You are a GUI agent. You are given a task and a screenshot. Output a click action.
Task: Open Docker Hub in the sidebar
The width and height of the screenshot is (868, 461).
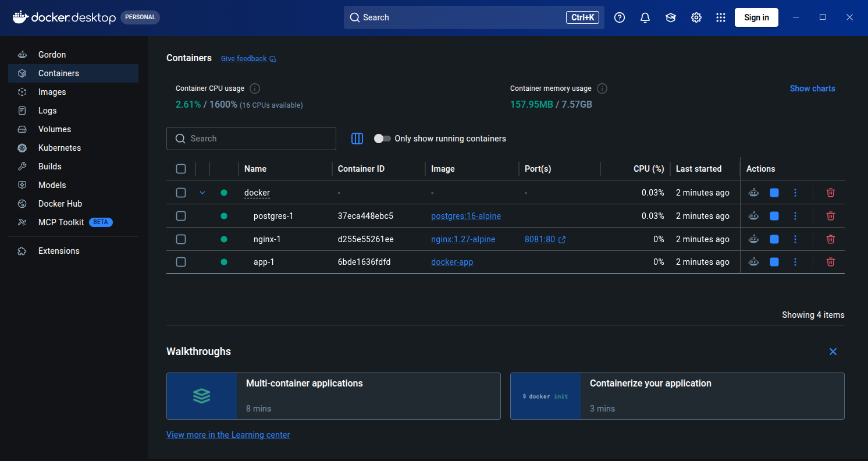coord(73,204)
